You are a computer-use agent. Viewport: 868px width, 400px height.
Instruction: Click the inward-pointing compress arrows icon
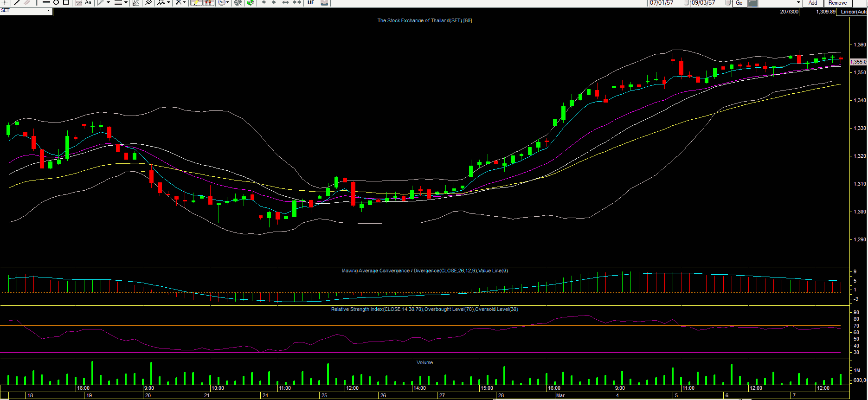tap(297, 2)
